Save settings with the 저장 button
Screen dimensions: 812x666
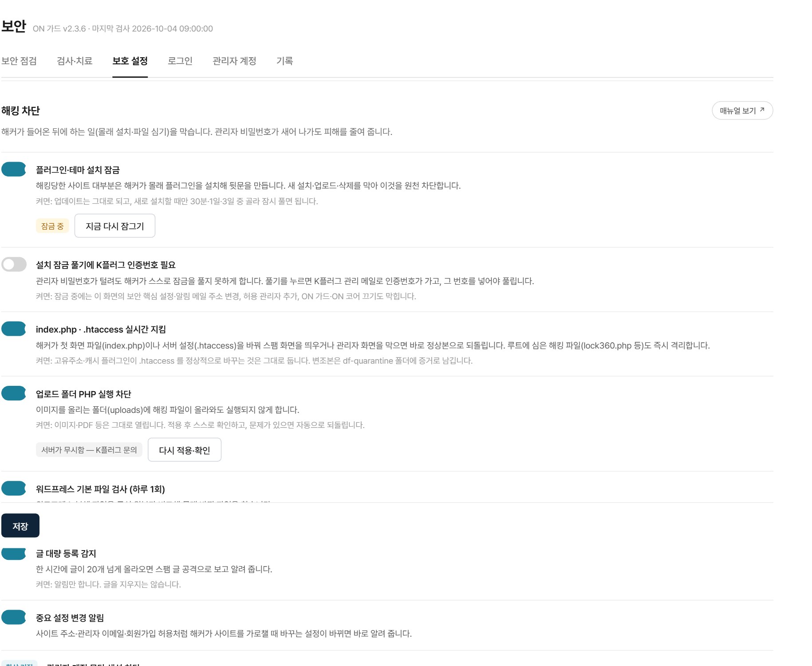20,526
